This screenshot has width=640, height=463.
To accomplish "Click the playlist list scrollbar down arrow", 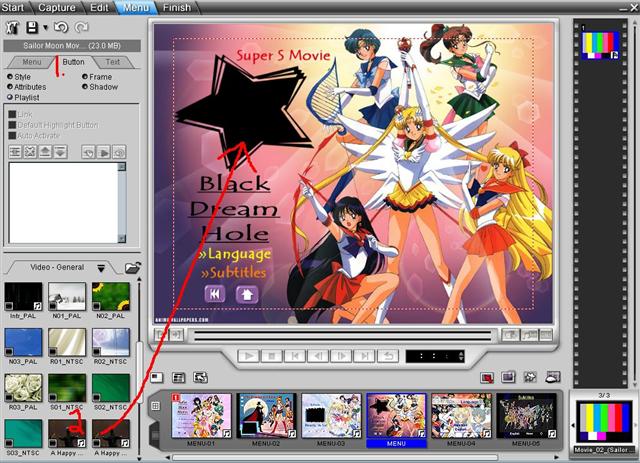I will click(122, 238).
